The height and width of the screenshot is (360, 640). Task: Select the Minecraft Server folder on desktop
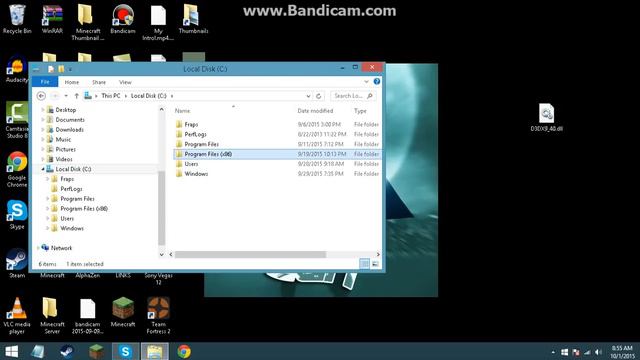pyautogui.click(x=52, y=316)
